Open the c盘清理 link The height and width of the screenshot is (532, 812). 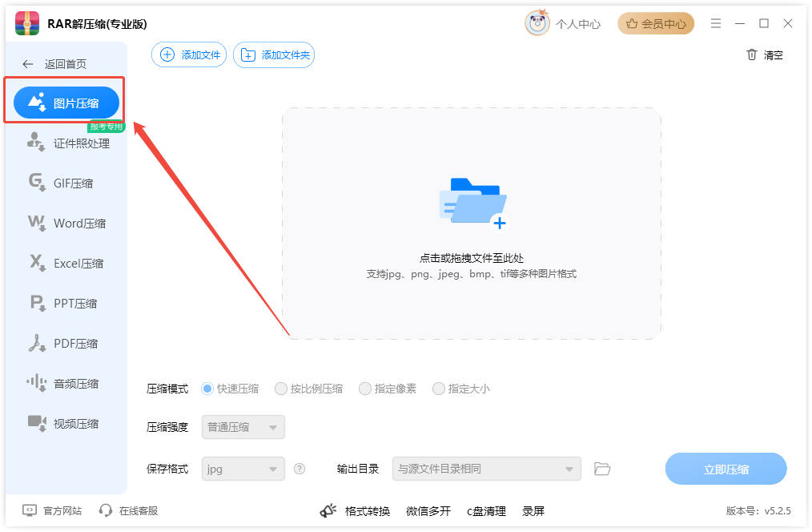[x=486, y=511]
